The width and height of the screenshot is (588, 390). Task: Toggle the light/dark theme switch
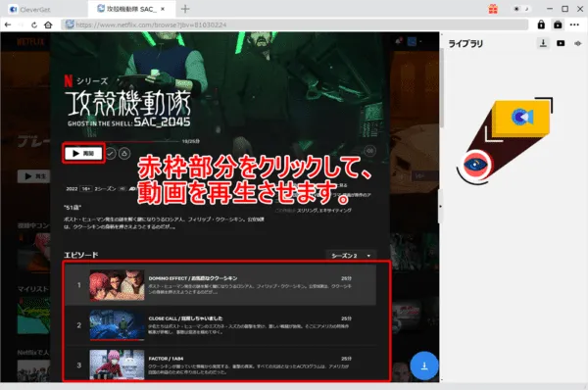point(521,9)
